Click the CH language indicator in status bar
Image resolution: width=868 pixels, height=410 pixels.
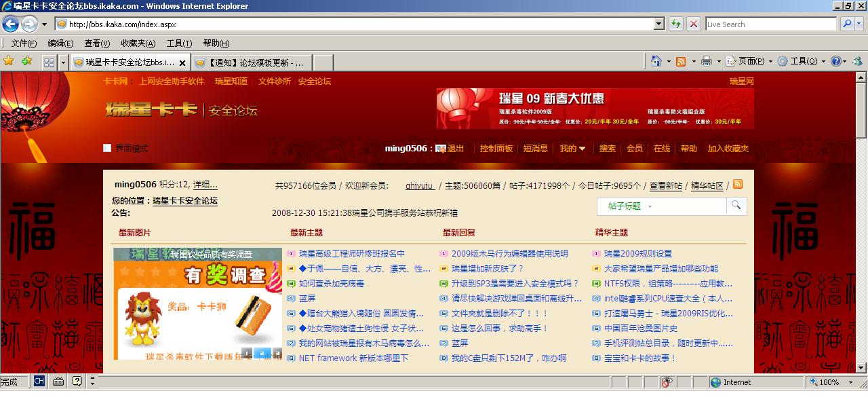tap(39, 381)
